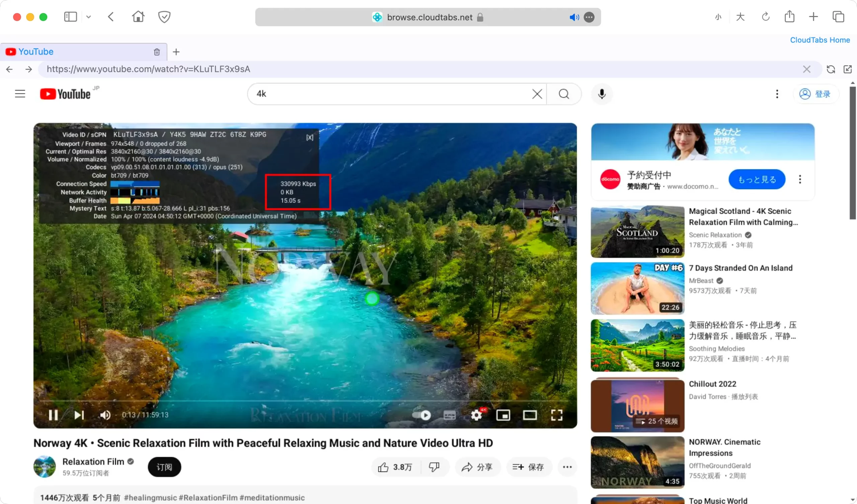Skip to next video
Screen dimensions: 857x504
click(79, 415)
